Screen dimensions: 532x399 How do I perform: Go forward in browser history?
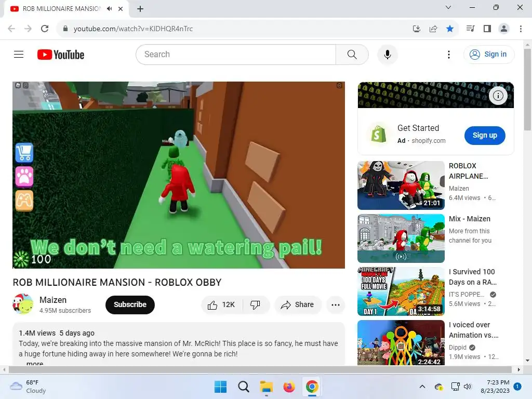[x=28, y=29]
